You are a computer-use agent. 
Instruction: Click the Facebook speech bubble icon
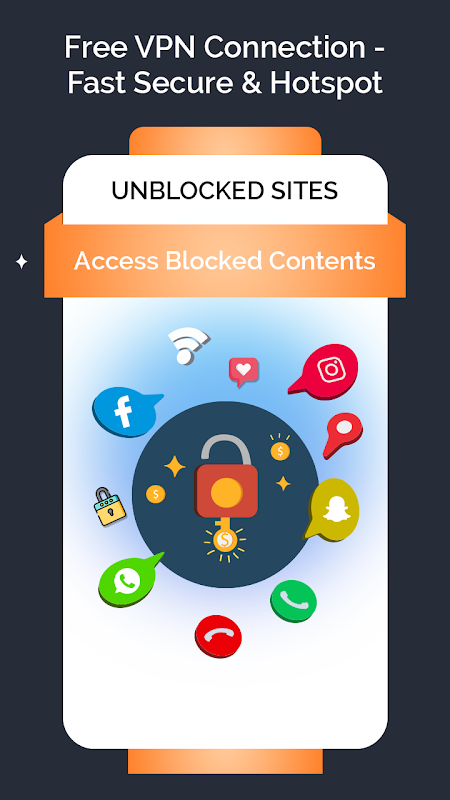tap(127, 412)
